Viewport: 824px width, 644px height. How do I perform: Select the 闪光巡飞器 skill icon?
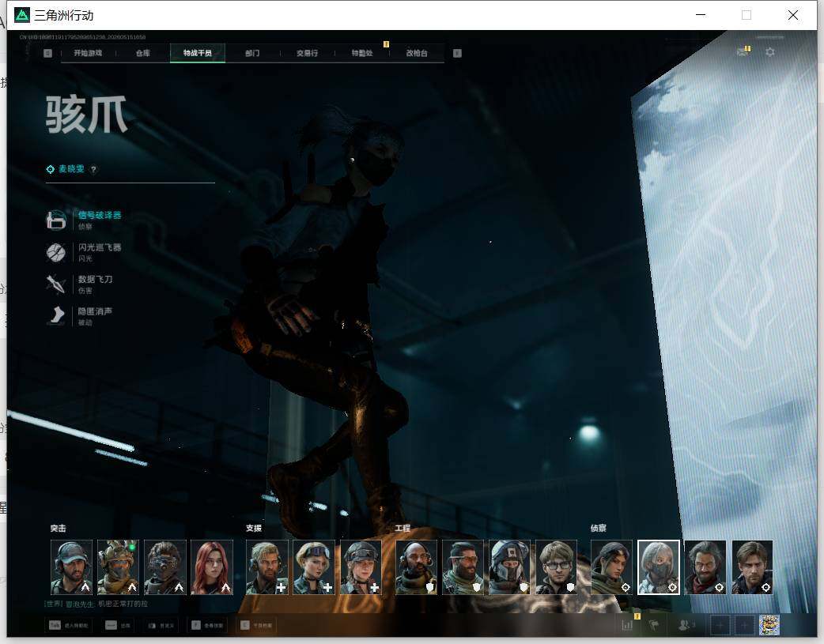coord(55,252)
